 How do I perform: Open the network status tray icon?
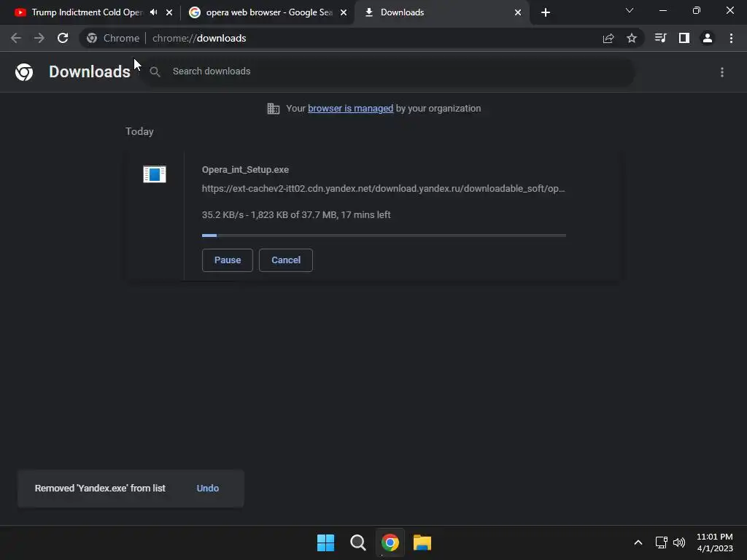pos(661,542)
